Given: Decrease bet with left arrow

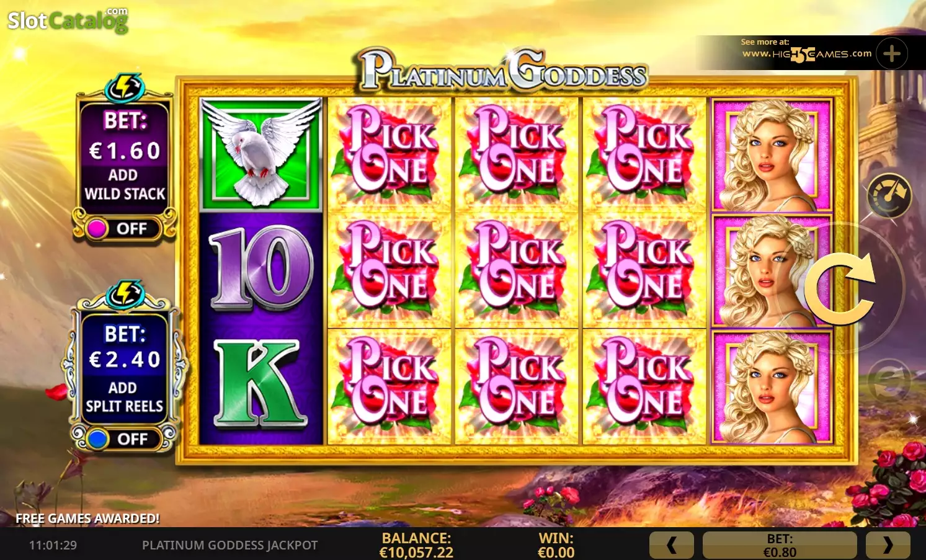Looking at the screenshot, I should click(672, 545).
